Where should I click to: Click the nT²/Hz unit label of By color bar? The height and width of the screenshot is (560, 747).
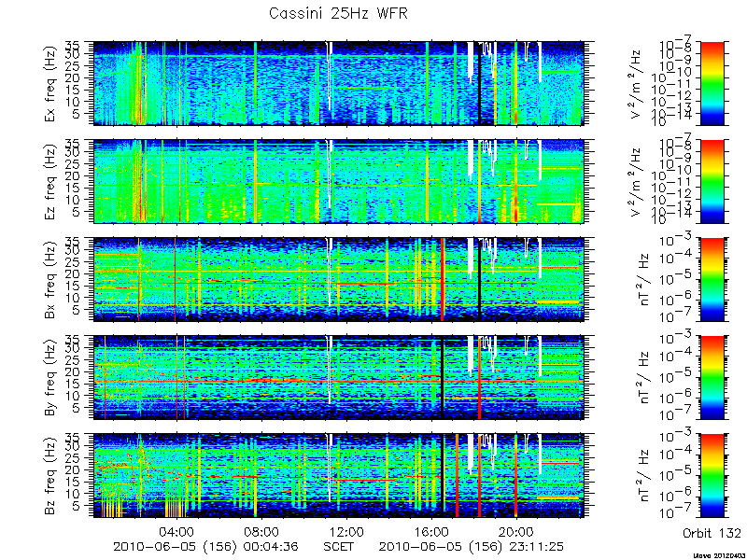644,378
